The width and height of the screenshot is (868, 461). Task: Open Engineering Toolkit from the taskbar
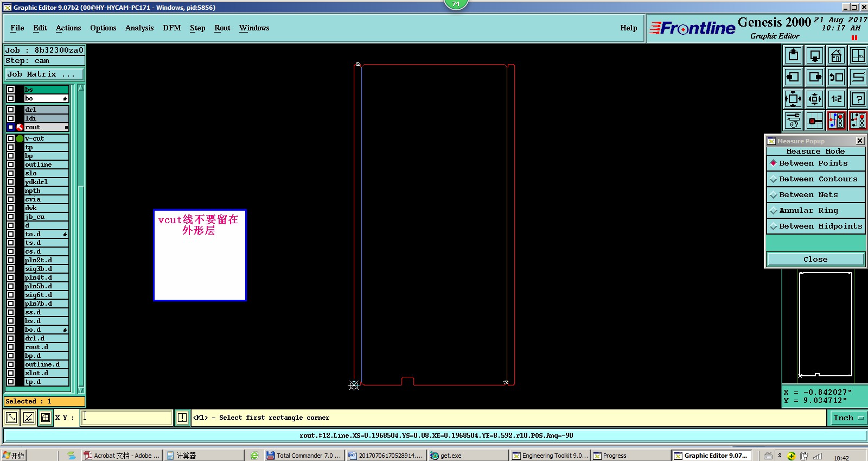[x=550, y=456]
